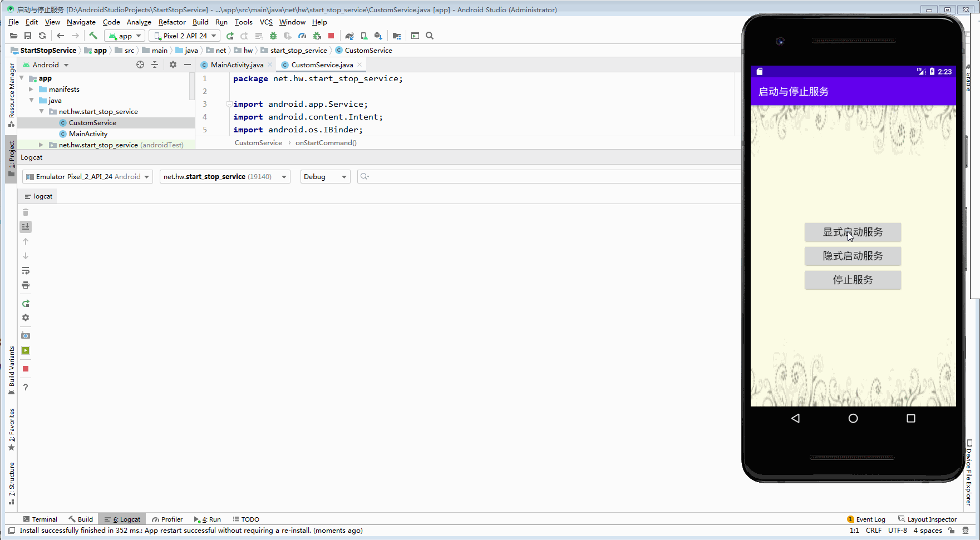Clear logcat with trash icon
This screenshot has height=540, width=980.
tap(26, 212)
